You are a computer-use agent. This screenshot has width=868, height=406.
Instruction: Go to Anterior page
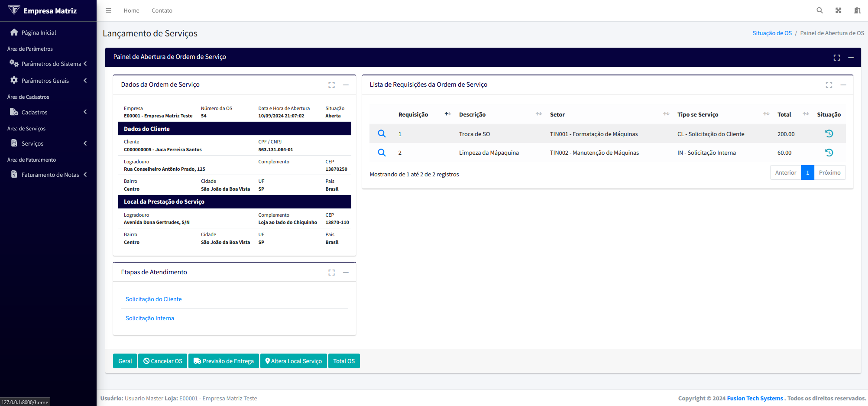coord(786,172)
